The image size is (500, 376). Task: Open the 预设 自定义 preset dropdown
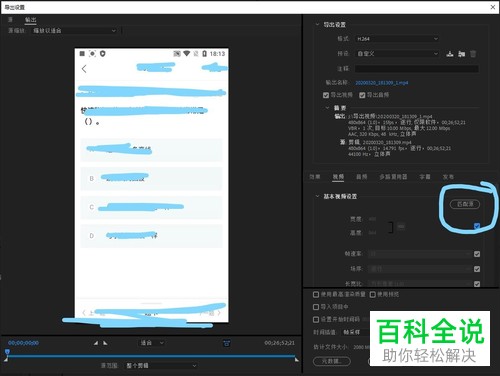coord(397,53)
